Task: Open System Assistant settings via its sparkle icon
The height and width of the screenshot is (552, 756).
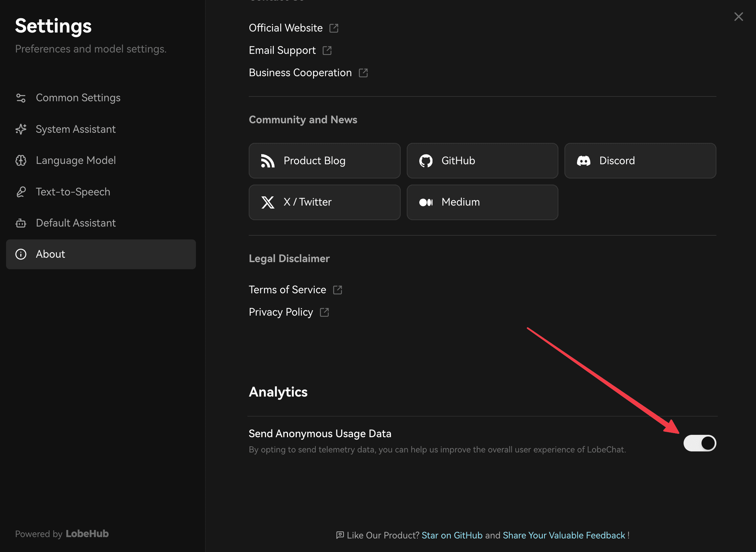Action: click(21, 129)
